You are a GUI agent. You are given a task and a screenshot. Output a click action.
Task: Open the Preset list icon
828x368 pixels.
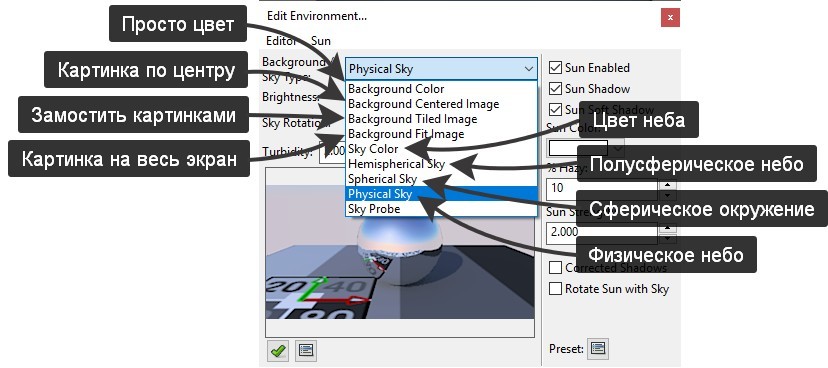(x=598, y=348)
